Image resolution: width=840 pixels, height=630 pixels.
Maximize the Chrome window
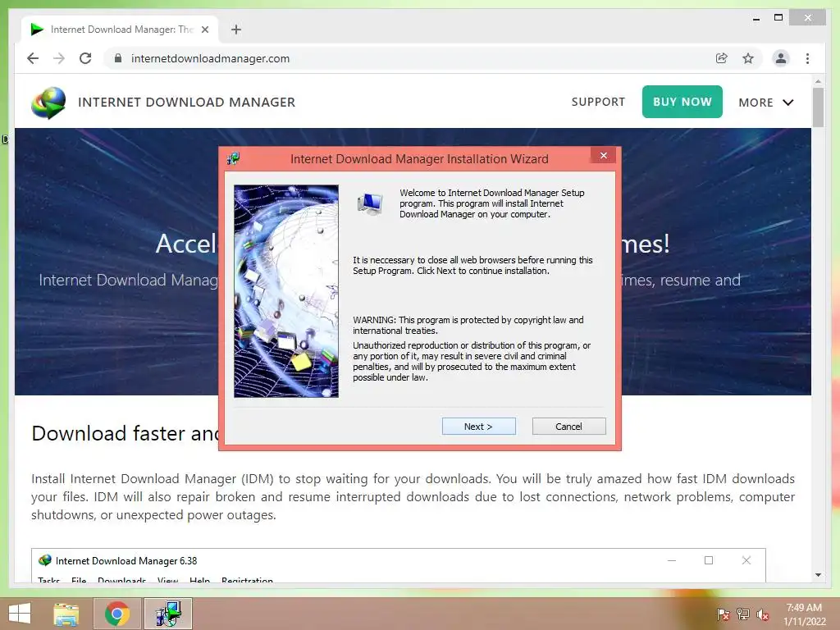tap(778, 18)
